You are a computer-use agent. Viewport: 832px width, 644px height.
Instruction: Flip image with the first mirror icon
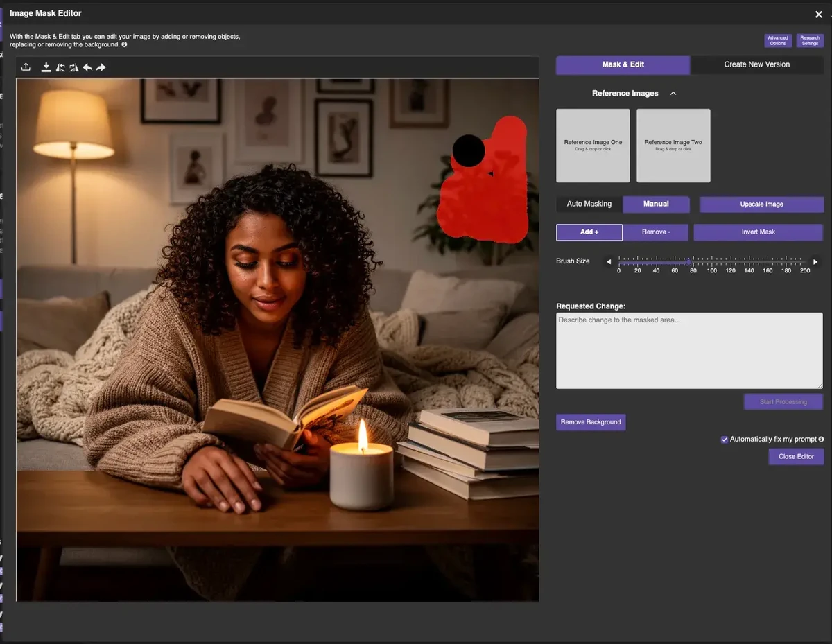[x=60, y=67]
